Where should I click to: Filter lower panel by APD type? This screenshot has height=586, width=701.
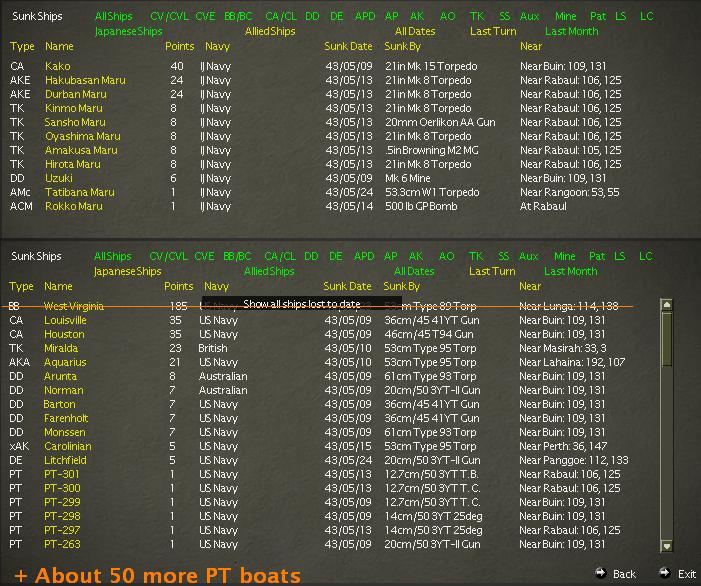364,256
